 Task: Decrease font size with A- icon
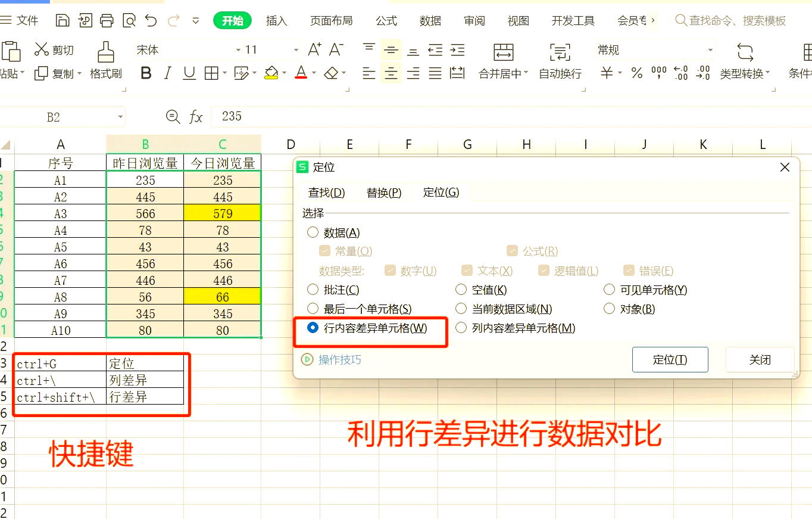336,49
